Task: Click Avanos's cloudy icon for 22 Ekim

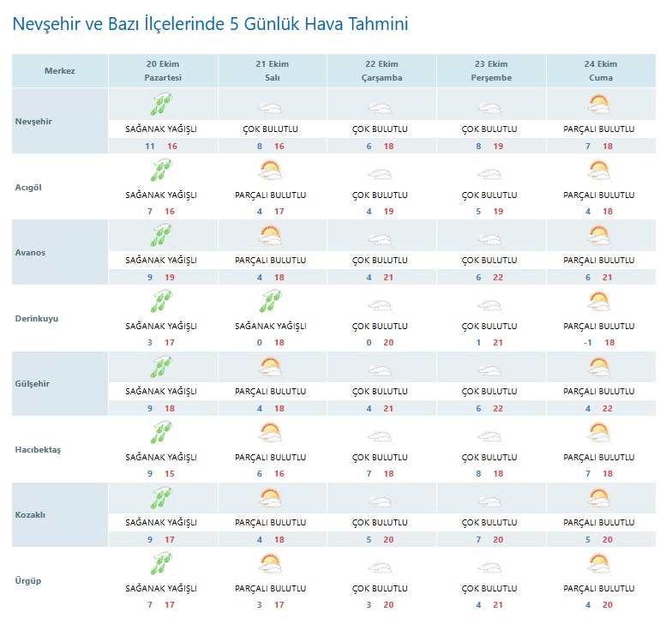Action: coord(381,237)
